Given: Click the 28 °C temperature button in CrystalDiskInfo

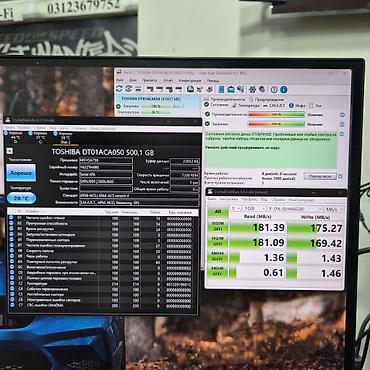Looking at the screenshot, I should click(21, 198).
